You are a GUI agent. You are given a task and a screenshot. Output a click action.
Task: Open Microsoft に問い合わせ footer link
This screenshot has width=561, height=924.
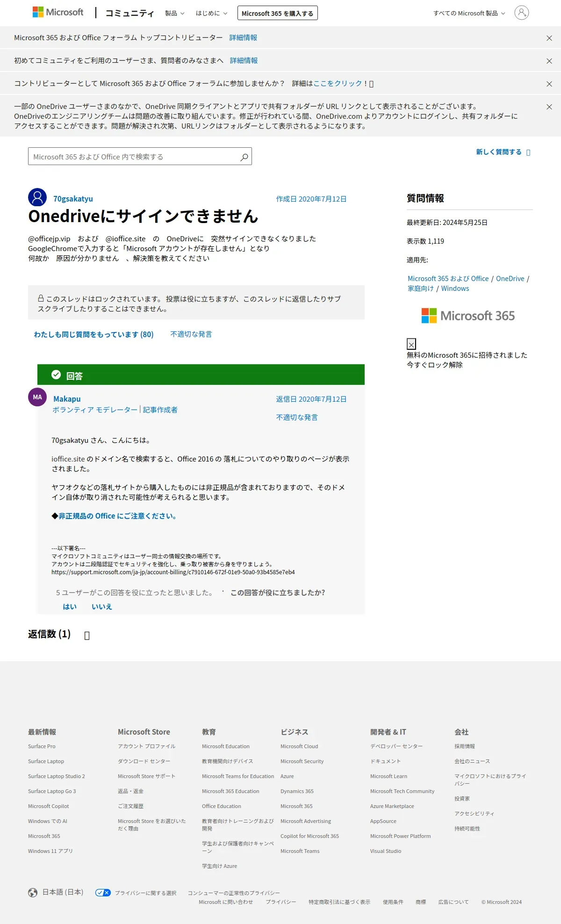pyautogui.click(x=226, y=902)
